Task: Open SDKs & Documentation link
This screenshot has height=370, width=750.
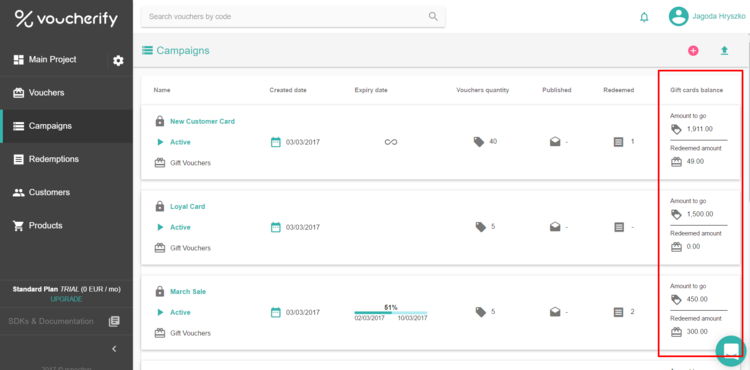Action: tap(51, 321)
